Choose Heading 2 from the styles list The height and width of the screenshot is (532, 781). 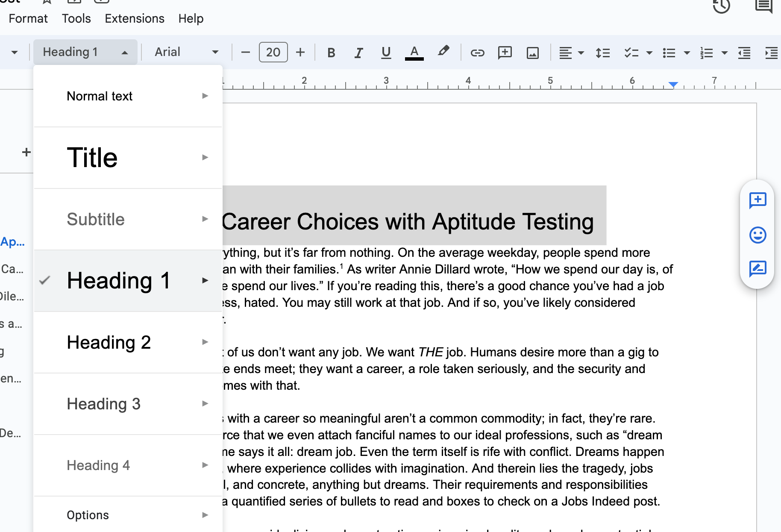click(x=109, y=342)
